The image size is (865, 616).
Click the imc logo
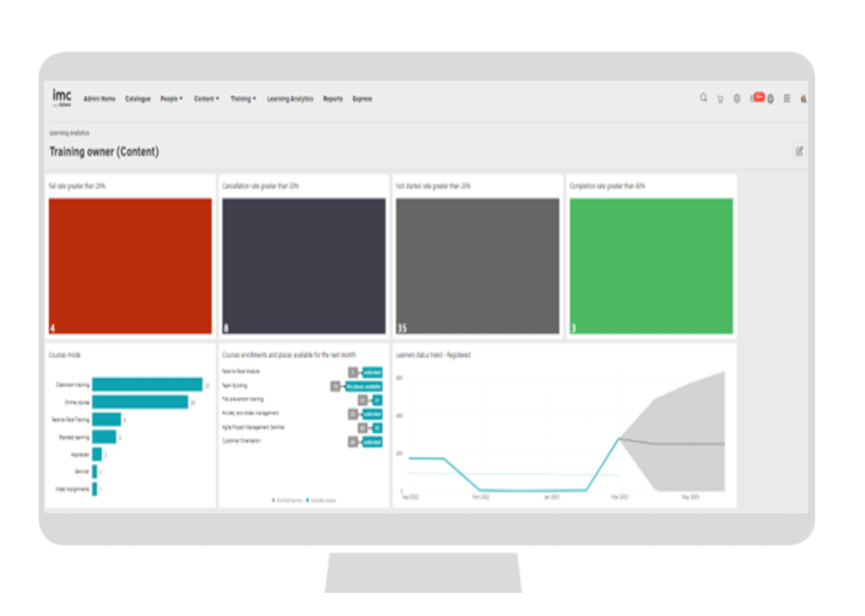[x=62, y=98]
